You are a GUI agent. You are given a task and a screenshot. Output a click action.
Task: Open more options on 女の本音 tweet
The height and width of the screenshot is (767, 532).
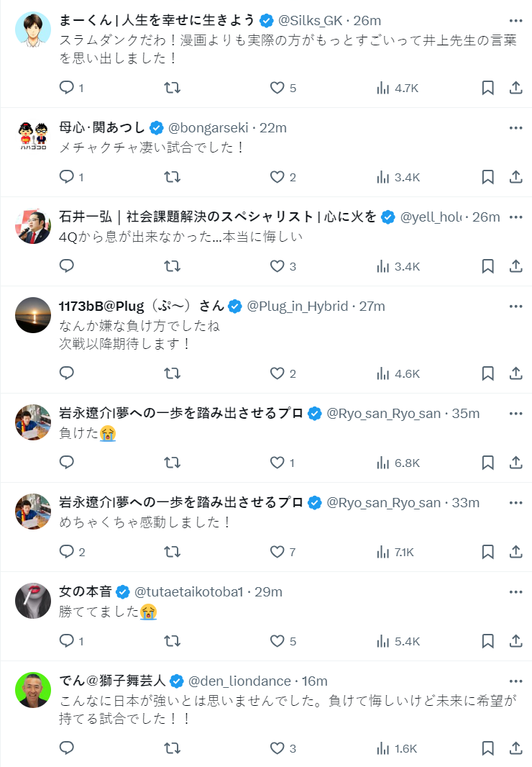tap(515, 591)
